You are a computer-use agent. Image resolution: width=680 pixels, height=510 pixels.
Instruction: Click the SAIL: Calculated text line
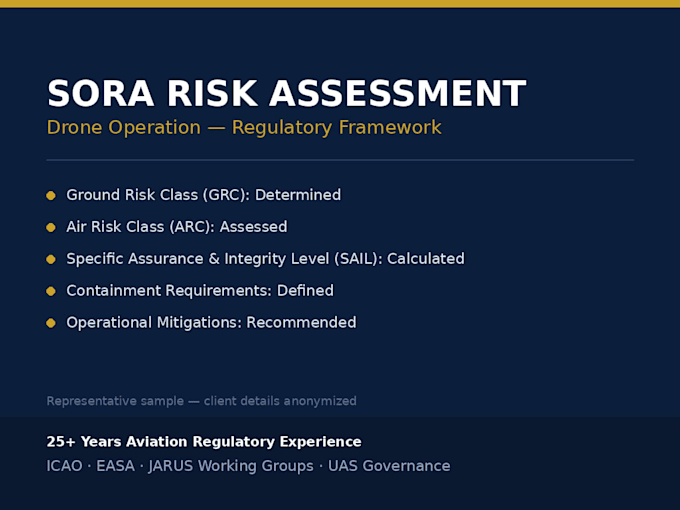[x=265, y=259]
